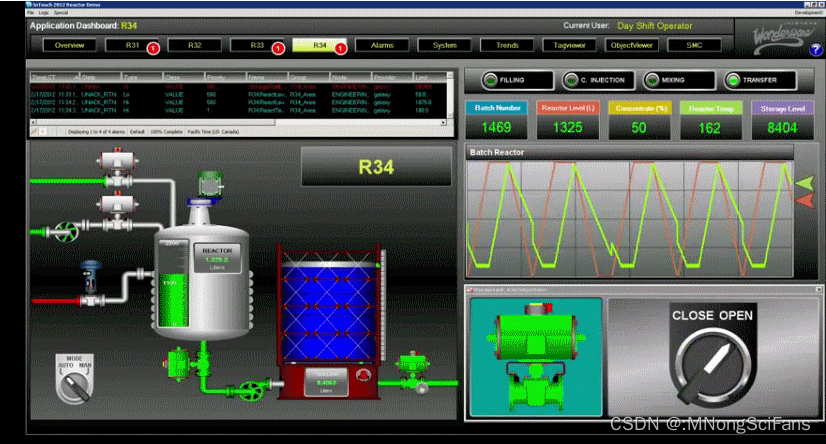Viewport: 826px width, 444px height.
Task: Sort alarms by the Group column header
Action: pos(309,77)
